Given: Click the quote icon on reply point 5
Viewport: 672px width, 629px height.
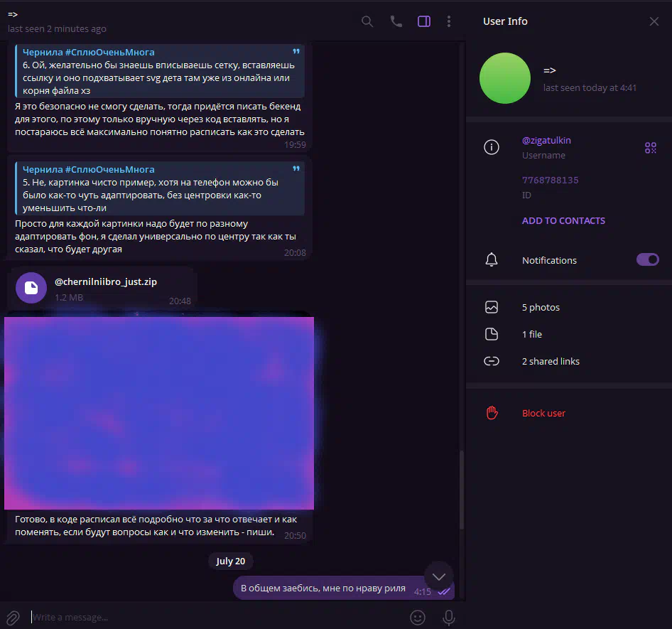Looking at the screenshot, I should (296, 168).
